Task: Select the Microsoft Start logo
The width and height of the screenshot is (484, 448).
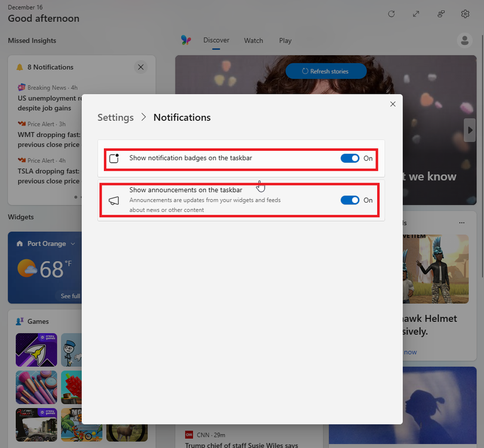Action: point(185,40)
